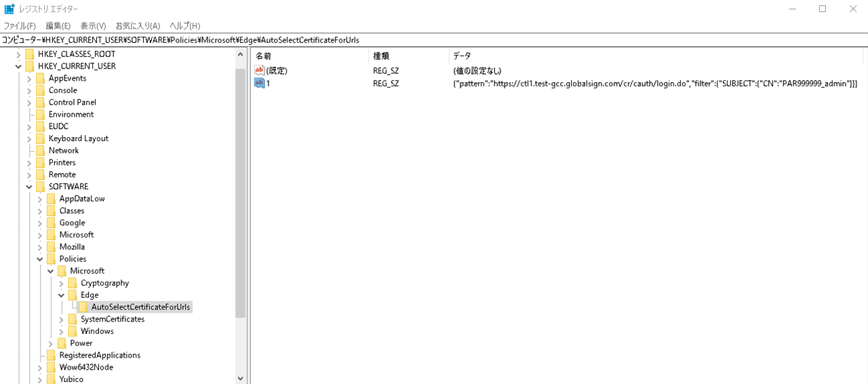The height and width of the screenshot is (384, 868).
Task: Expand the AppDataLow key
Action: click(x=40, y=199)
